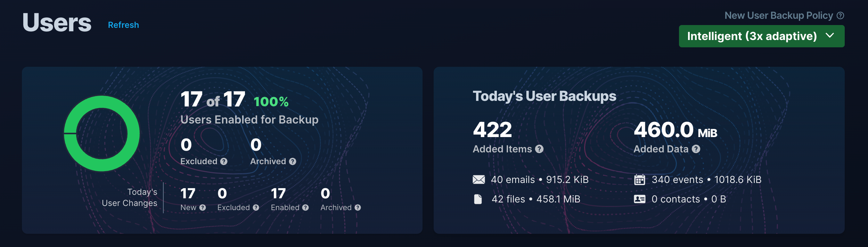Screen dimensions: 868x247
Task: Click the chevron arrow on the backup policy selector
Action: [x=830, y=35]
